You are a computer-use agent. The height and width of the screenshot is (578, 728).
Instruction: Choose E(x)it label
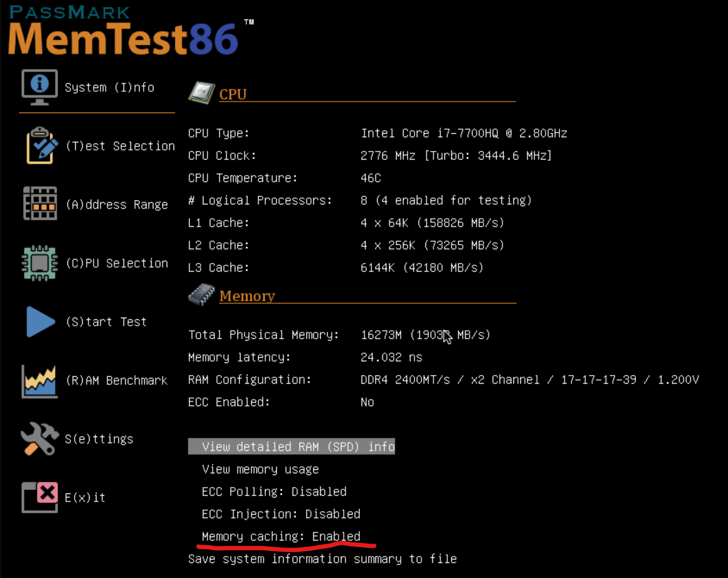tap(85, 498)
